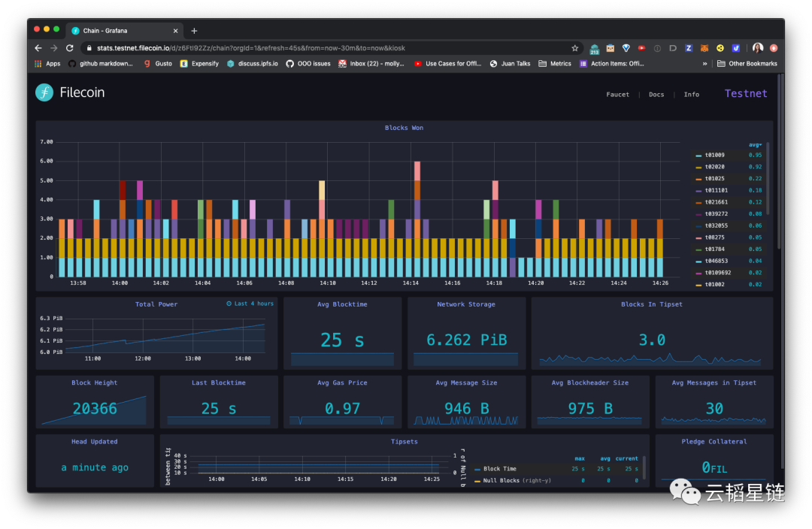Open the Tipsets panel title menu
Screen dimensions: 812x529
pos(404,442)
